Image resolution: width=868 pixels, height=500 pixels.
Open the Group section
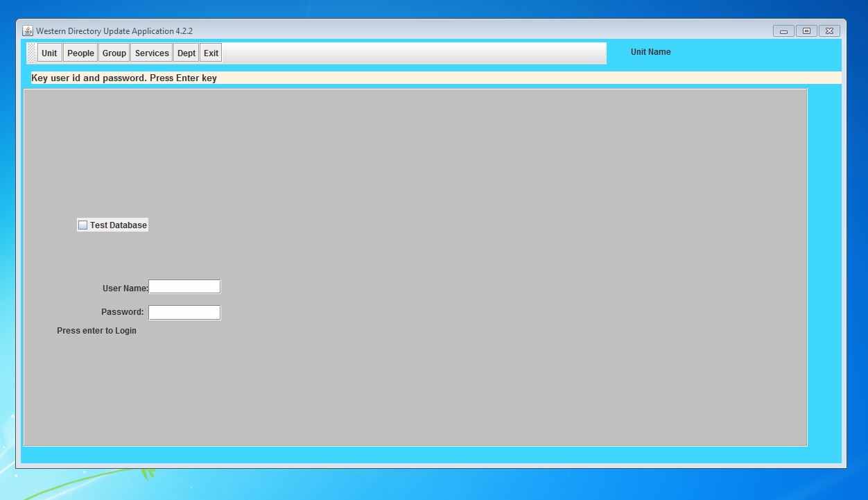114,53
